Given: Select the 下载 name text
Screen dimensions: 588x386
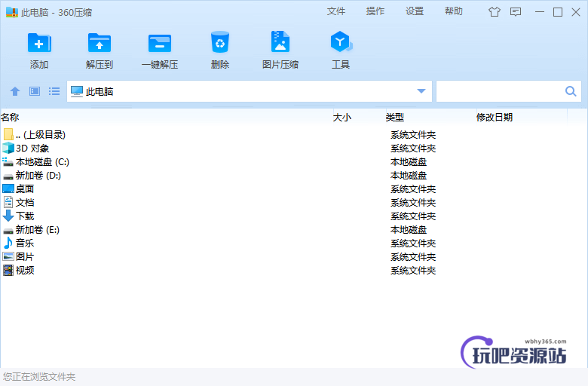Looking at the screenshot, I should click(25, 216).
